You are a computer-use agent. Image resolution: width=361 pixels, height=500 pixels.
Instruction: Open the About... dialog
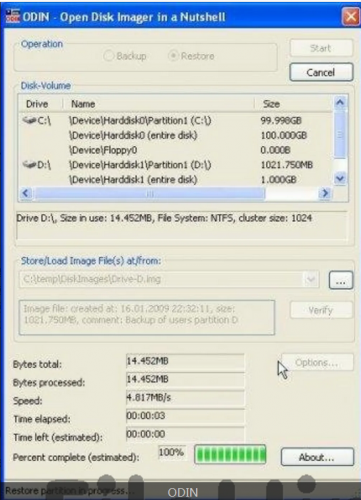click(x=317, y=457)
